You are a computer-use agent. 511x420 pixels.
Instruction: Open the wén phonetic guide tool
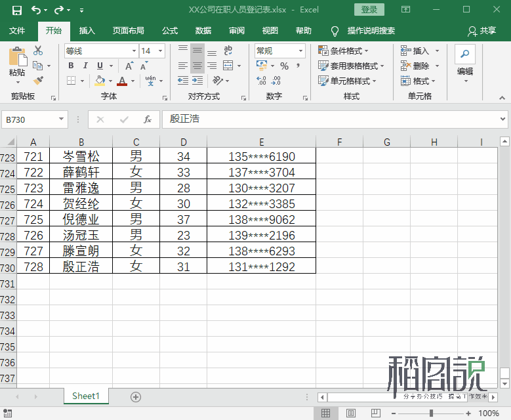click(150, 80)
